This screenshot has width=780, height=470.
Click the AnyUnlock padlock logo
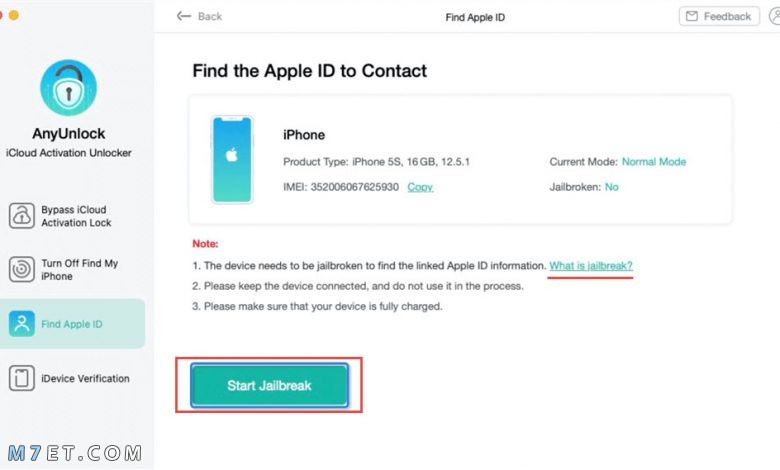(69, 88)
